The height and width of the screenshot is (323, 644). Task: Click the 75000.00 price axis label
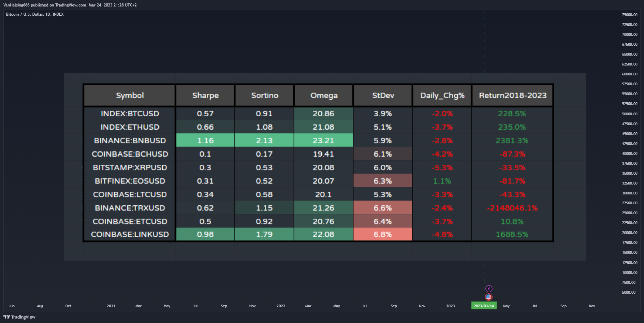pyautogui.click(x=630, y=15)
